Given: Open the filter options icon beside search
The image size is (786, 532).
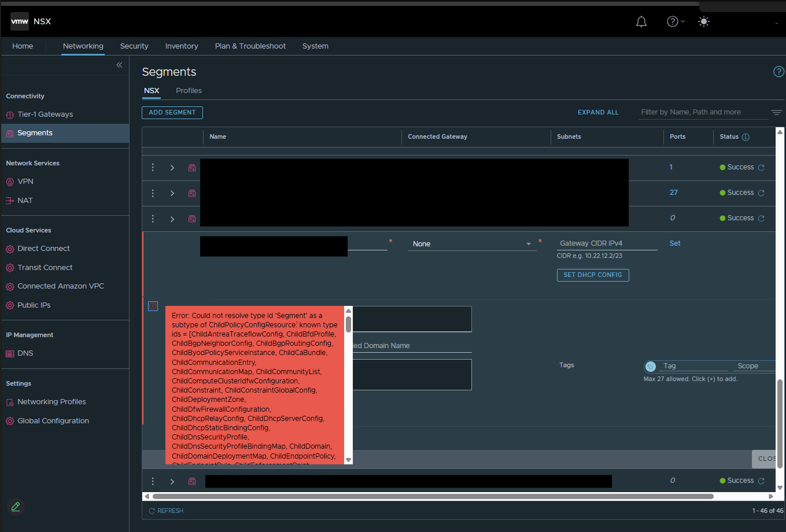Looking at the screenshot, I should point(776,112).
